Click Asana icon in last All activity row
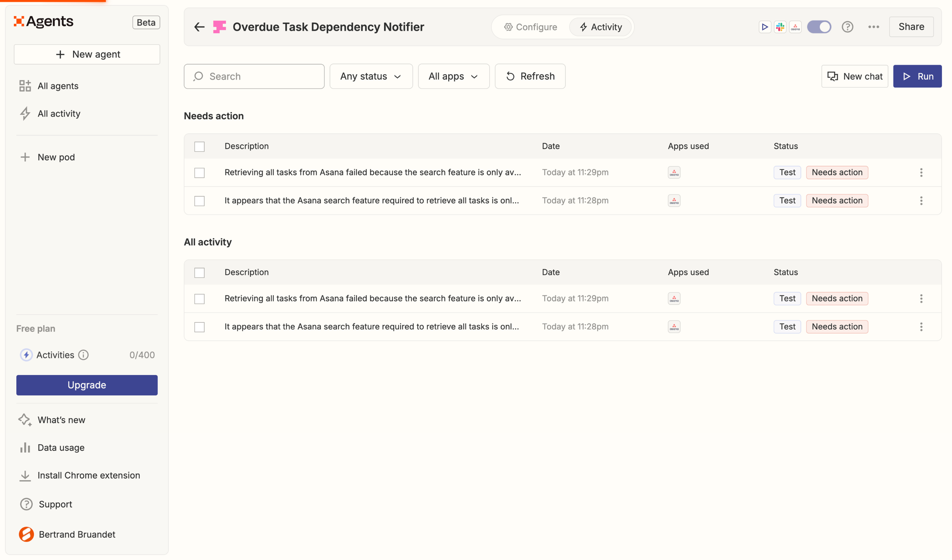 pos(674,327)
